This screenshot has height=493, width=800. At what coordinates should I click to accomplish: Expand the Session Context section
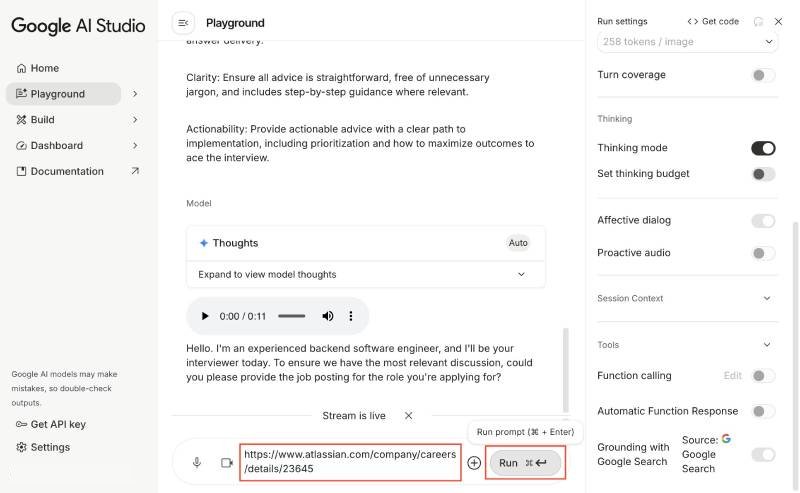766,299
